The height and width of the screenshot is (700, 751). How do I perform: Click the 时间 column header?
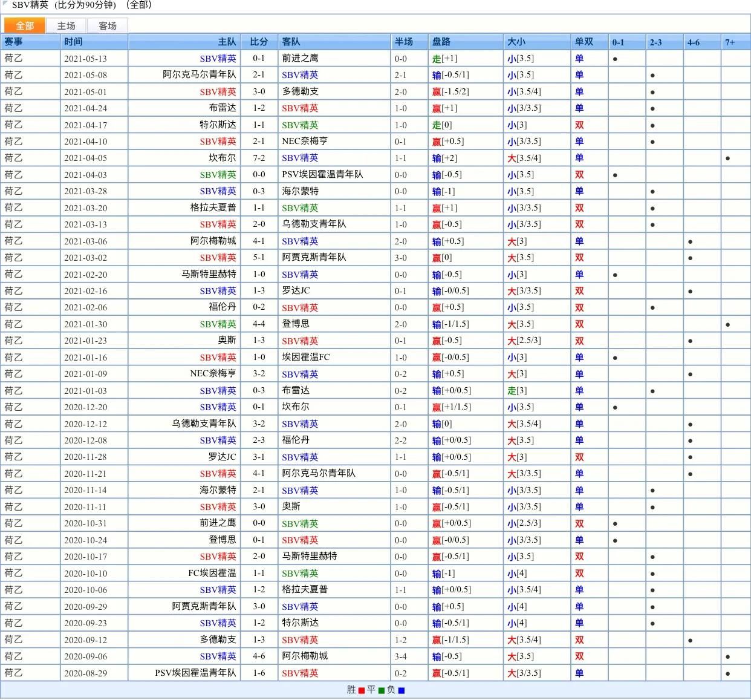(73, 42)
